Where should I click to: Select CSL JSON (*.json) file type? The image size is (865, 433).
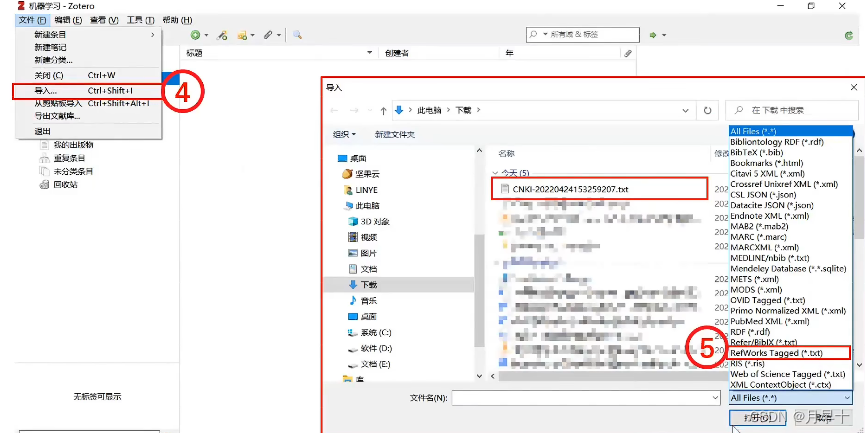(791, 195)
